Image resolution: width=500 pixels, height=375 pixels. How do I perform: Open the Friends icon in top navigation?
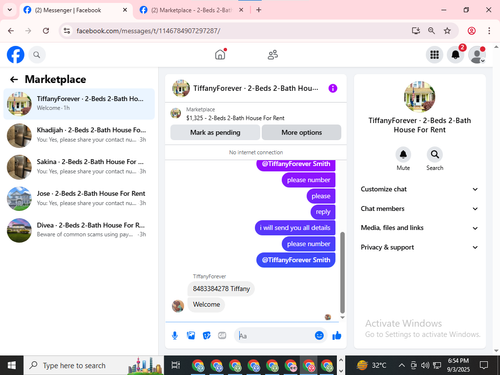(x=273, y=55)
